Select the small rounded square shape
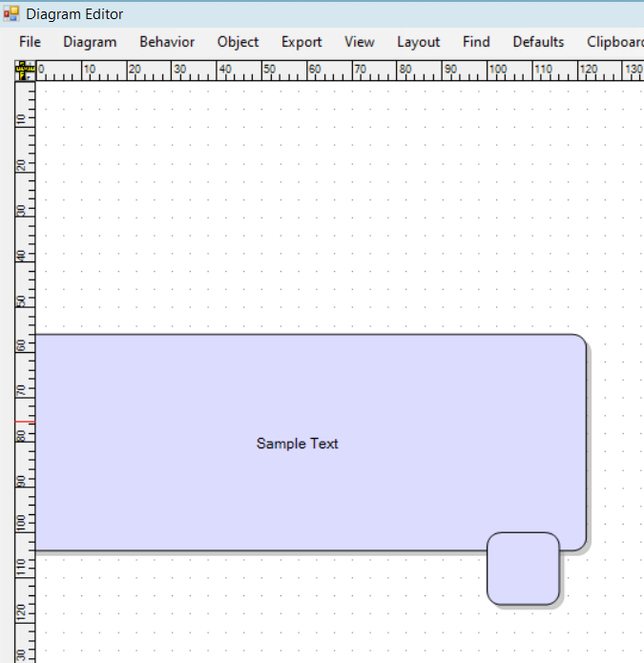This screenshot has width=644, height=663. point(523,569)
